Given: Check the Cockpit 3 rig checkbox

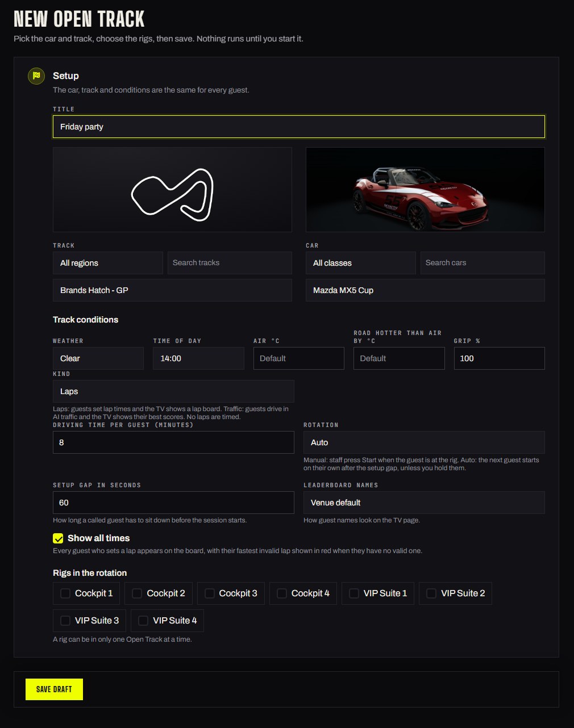Looking at the screenshot, I should (x=210, y=593).
